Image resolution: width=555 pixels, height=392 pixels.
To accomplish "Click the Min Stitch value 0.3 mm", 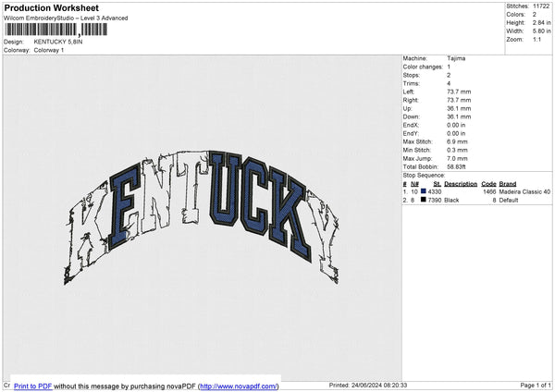I will pyautogui.click(x=457, y=150).
